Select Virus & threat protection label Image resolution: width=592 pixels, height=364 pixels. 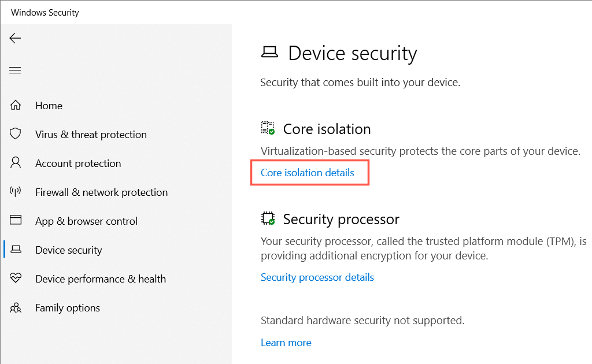click(x=91, y=135)
